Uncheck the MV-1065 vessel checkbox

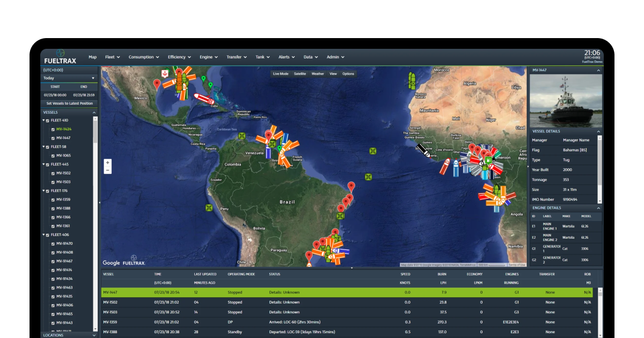(x=53, y=156)
